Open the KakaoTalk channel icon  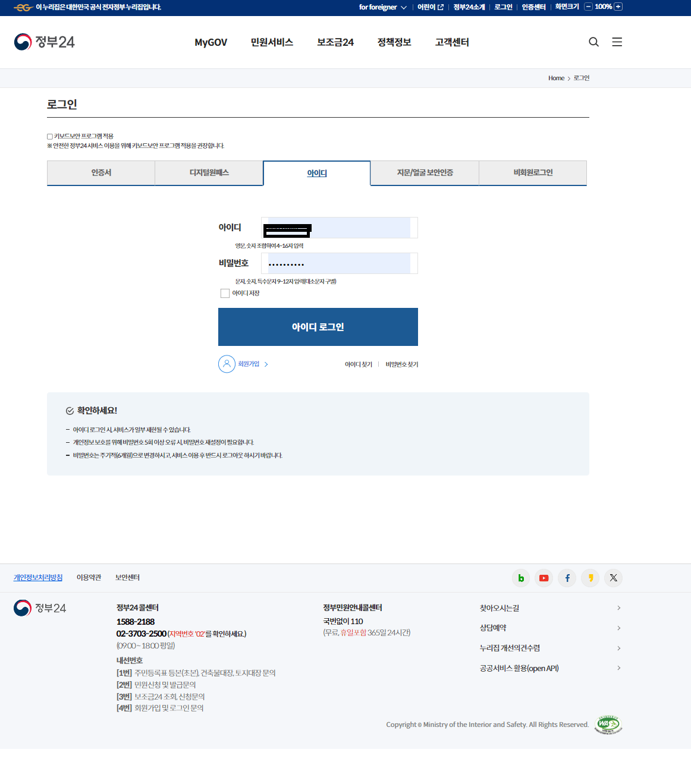point(591,578)
